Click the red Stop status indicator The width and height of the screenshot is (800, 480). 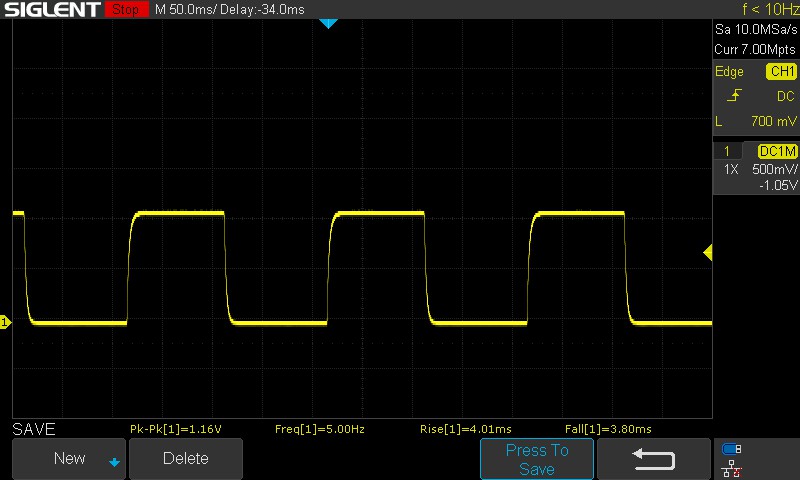coord(126,9)
